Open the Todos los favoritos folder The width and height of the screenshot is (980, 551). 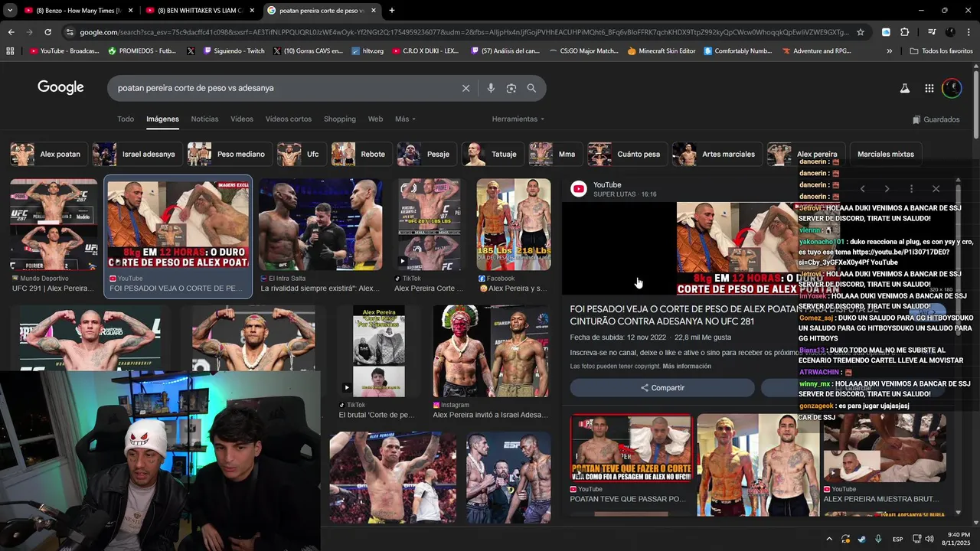[942, 51]
